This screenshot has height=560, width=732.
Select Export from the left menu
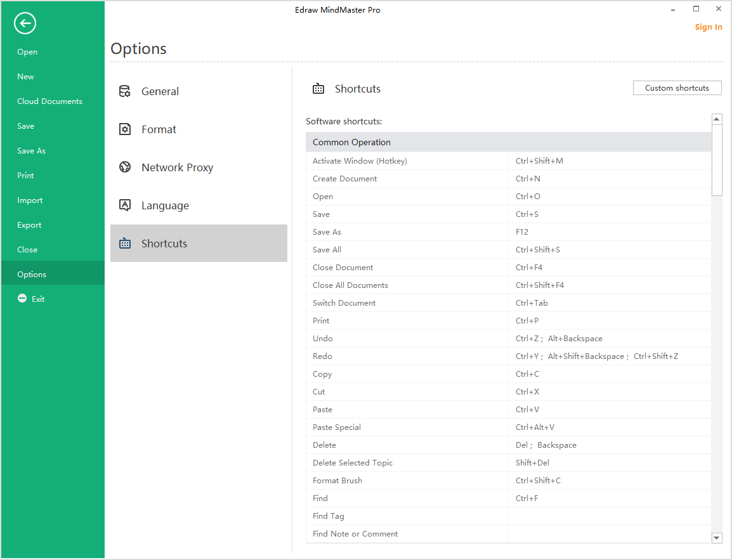point(29,225)
